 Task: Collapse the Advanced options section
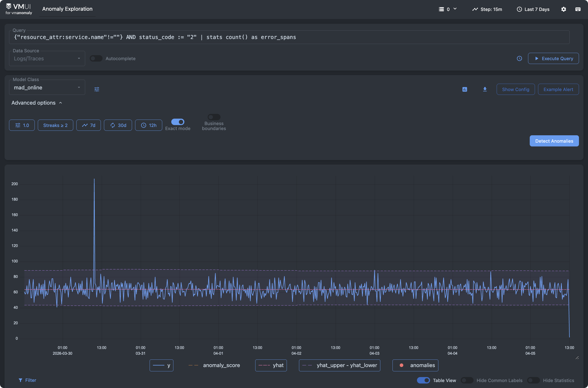[37, 103]
